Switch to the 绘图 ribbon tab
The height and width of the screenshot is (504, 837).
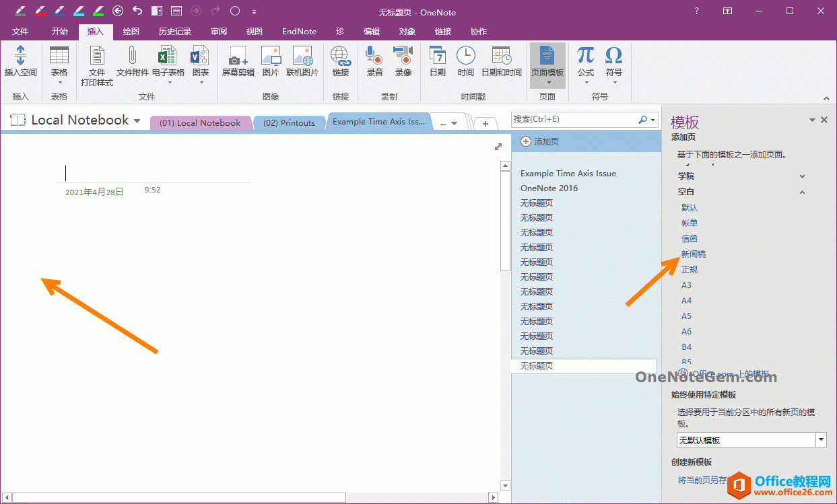coord(131,31)
